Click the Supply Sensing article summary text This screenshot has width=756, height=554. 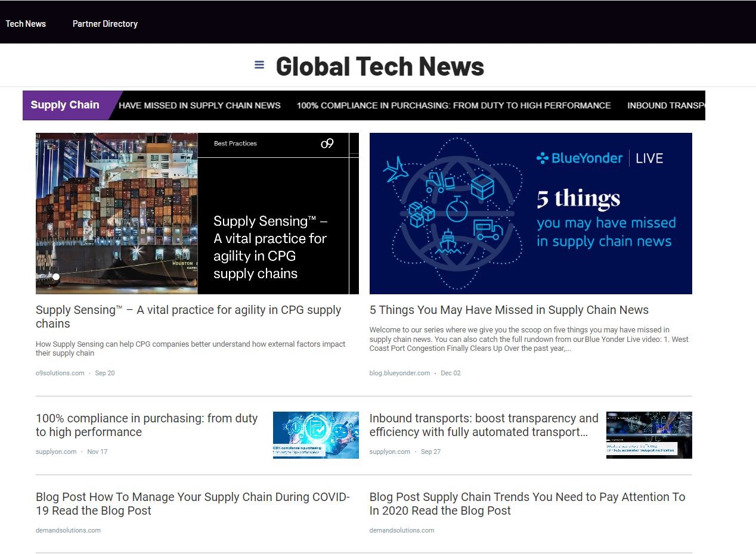tap(191, 348)
